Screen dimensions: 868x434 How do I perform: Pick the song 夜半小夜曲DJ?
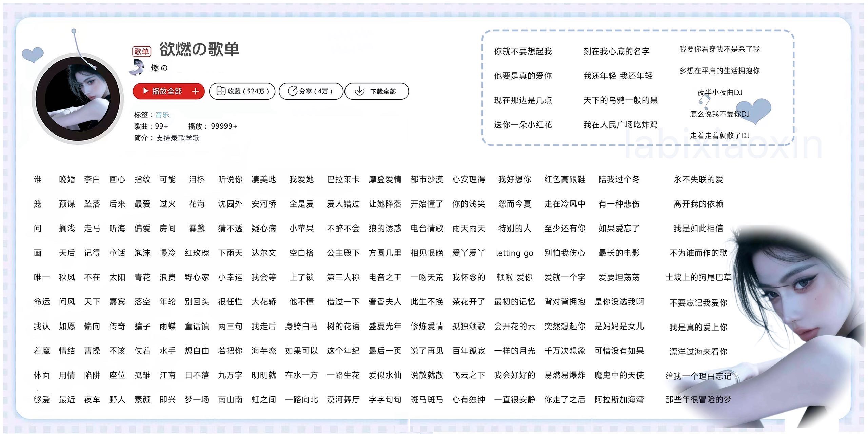[719, 92]
